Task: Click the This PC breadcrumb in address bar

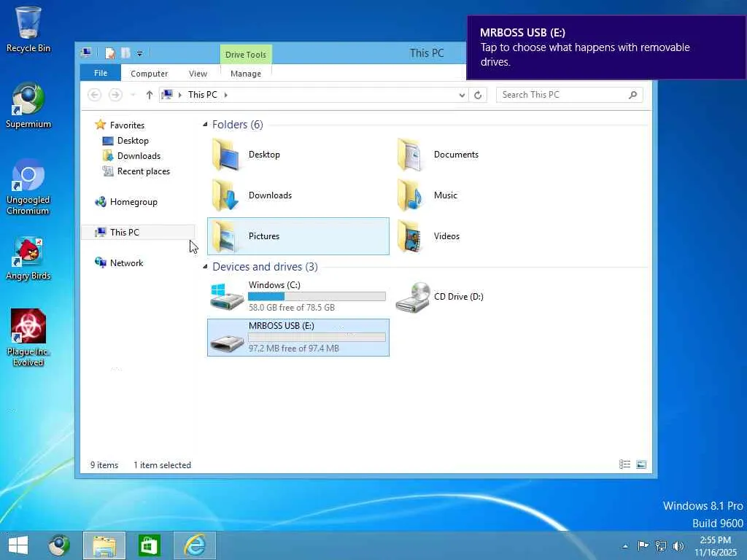Action: coord(203,95)
